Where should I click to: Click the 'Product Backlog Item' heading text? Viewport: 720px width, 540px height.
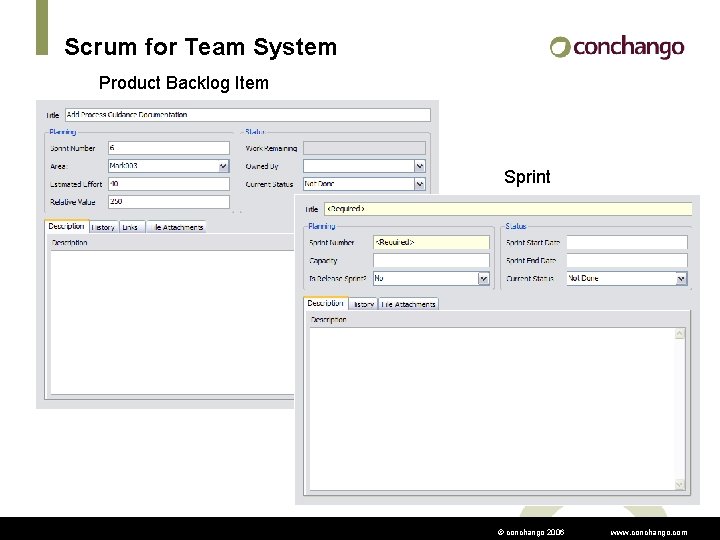pyautogui.click(x=184, y=83)
